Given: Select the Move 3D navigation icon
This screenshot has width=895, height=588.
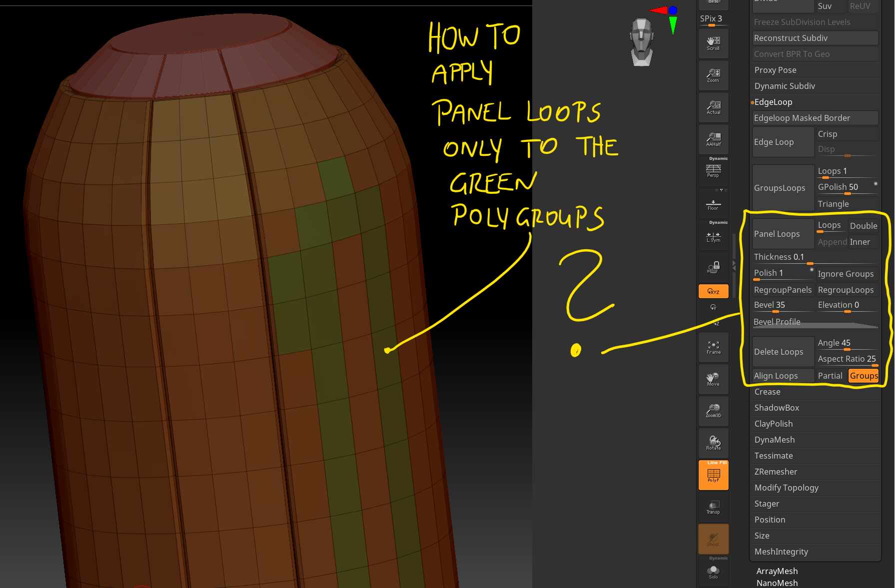Looking at the screenshot, I should pyautogui.click(x=713, y=379).
